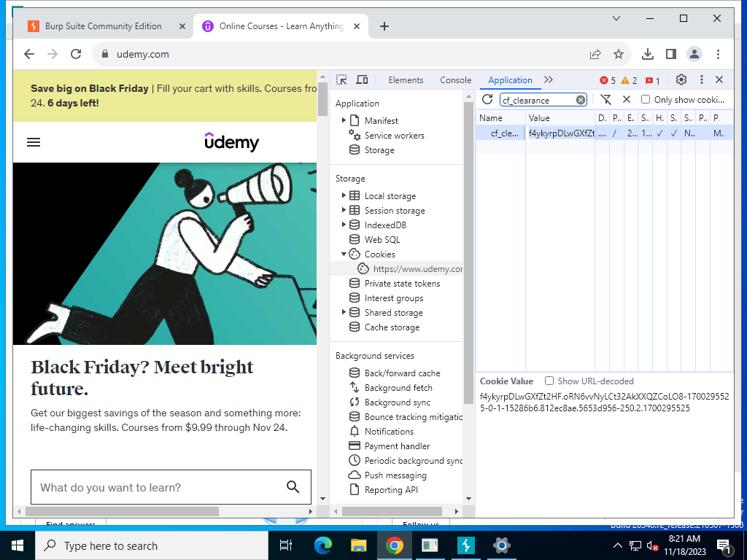Expand IndexedDB node
The image size is (747, 560).
(x=344, y=225)
